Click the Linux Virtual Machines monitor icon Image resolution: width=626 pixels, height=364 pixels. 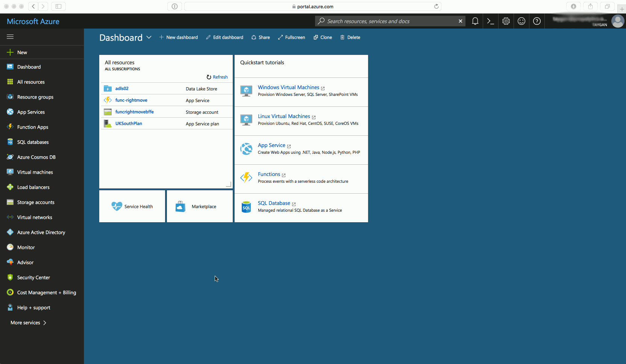tap(246, 120)
